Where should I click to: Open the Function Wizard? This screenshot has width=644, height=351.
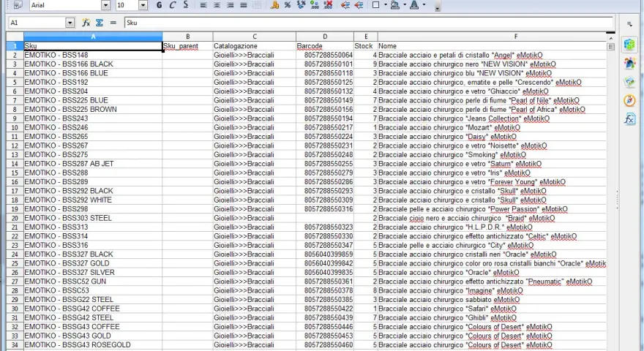(86, 23)
